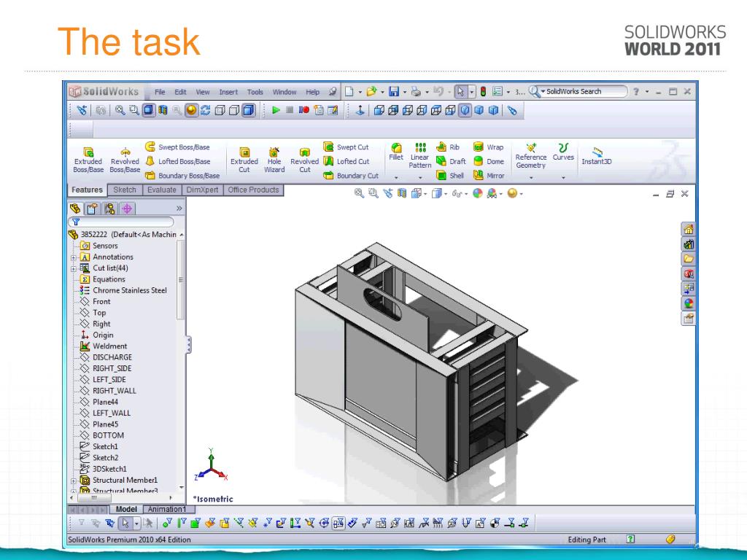747x560 pixels.
Task: Click the help question mark in status bar
Action: pos(631,539)
